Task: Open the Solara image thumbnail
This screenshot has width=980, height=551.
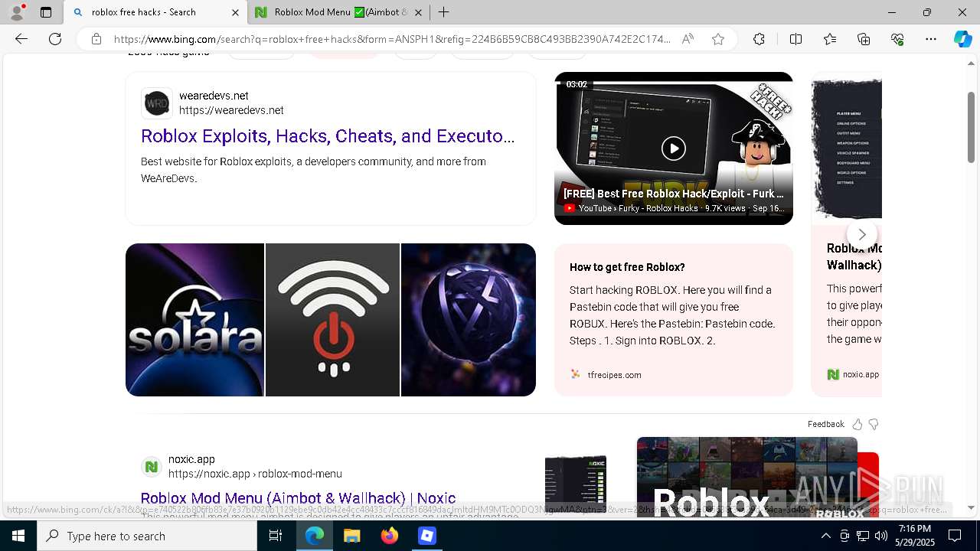Action: [x=194, y=320]
